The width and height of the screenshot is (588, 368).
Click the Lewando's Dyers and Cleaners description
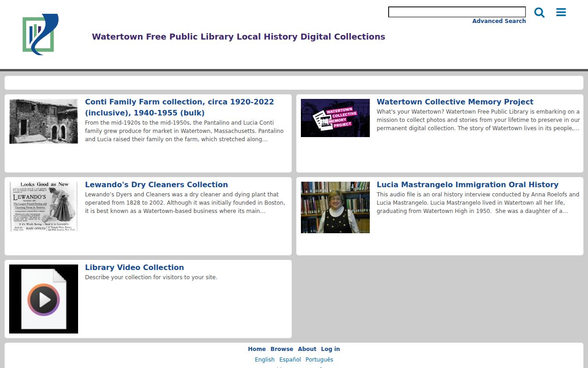[185, 203]
